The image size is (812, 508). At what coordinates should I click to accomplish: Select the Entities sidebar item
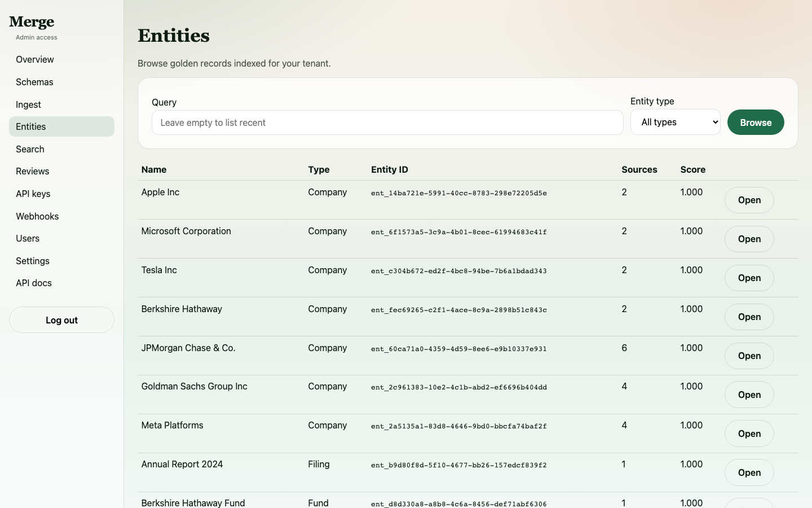coord(61,126)
